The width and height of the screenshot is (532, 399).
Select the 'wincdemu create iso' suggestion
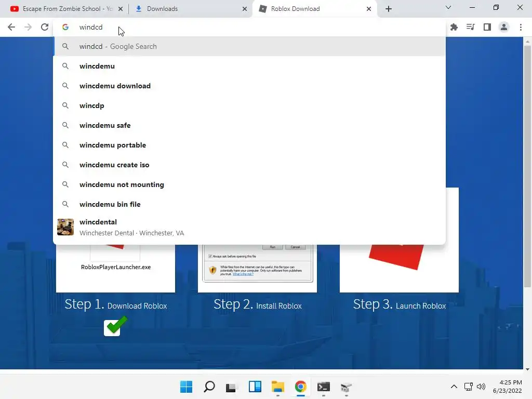coord(249,165)
